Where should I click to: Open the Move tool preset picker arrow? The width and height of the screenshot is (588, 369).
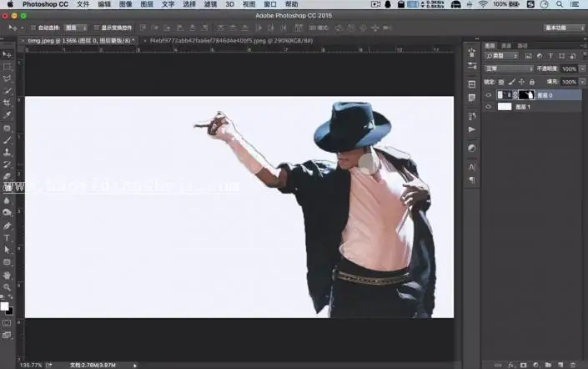23,28
